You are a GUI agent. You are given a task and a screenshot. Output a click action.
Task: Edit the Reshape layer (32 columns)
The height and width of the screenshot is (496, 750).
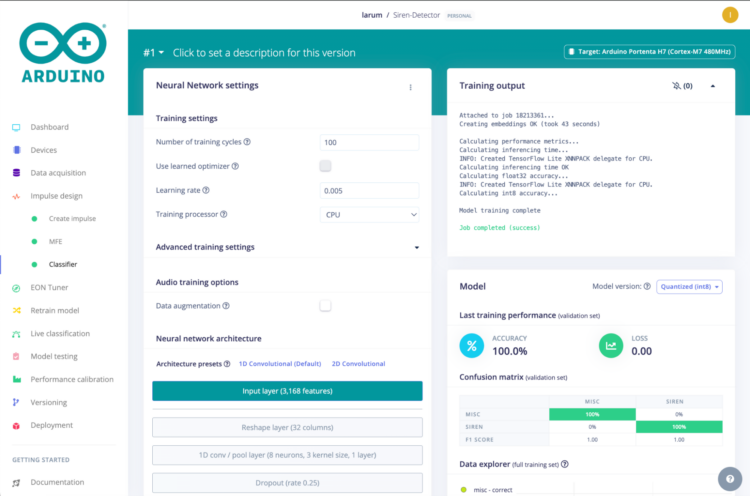(287, 428)
